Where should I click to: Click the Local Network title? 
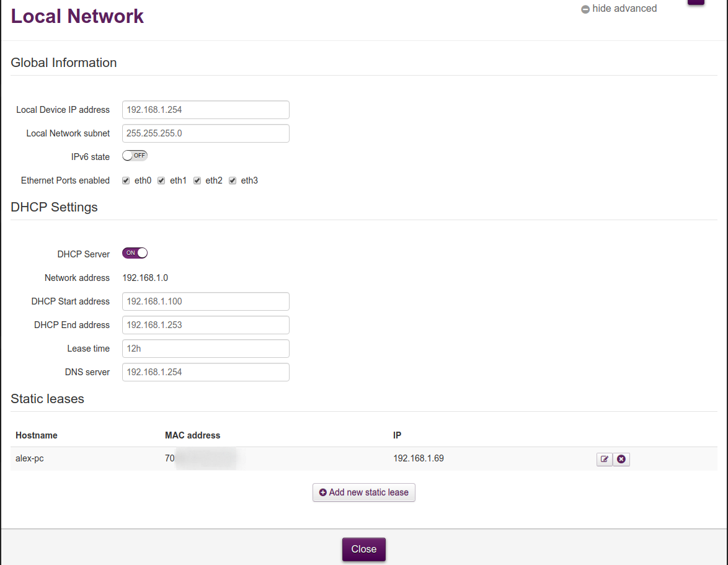[x=77, y=16]
